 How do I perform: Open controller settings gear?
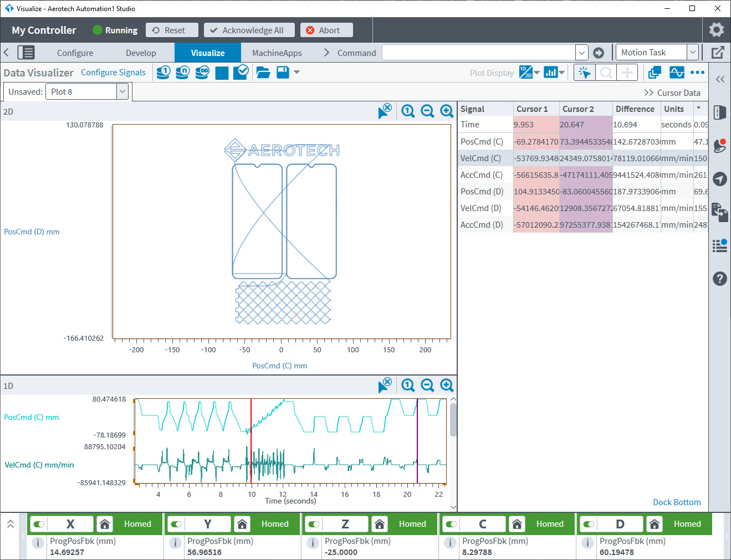716,30
